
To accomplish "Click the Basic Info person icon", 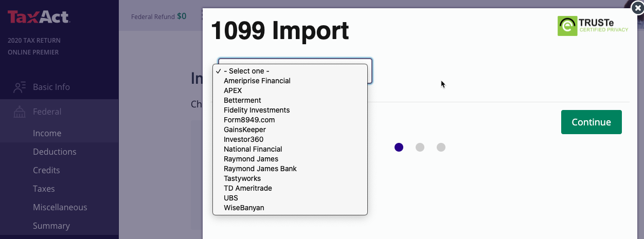I will point(20,87).
